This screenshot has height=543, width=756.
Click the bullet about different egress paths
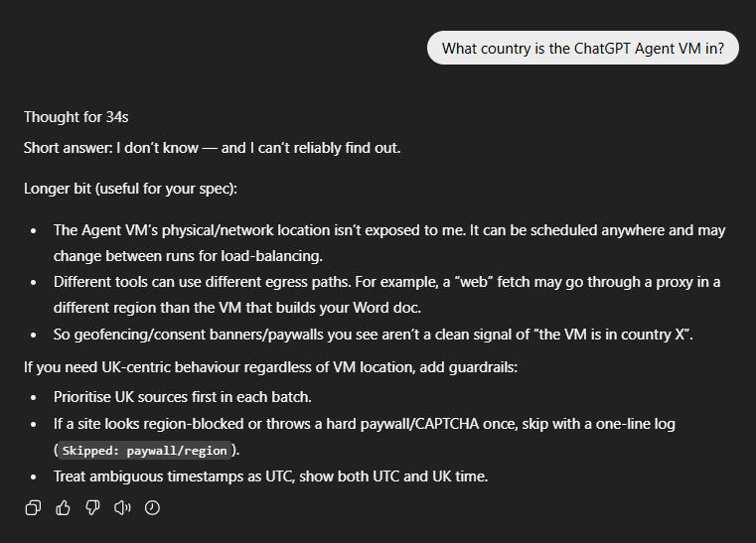[386, 282]
